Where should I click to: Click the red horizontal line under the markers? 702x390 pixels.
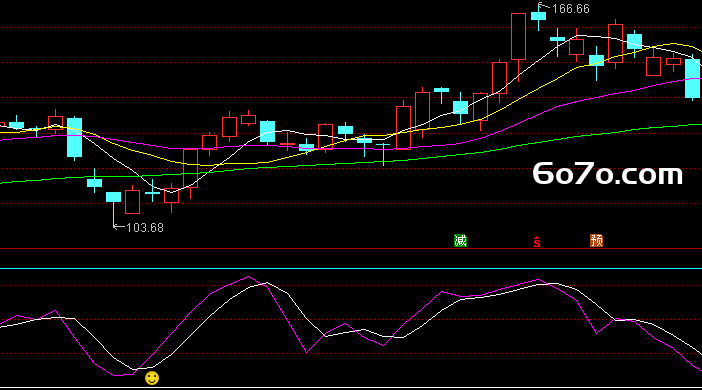coord(351,249)
